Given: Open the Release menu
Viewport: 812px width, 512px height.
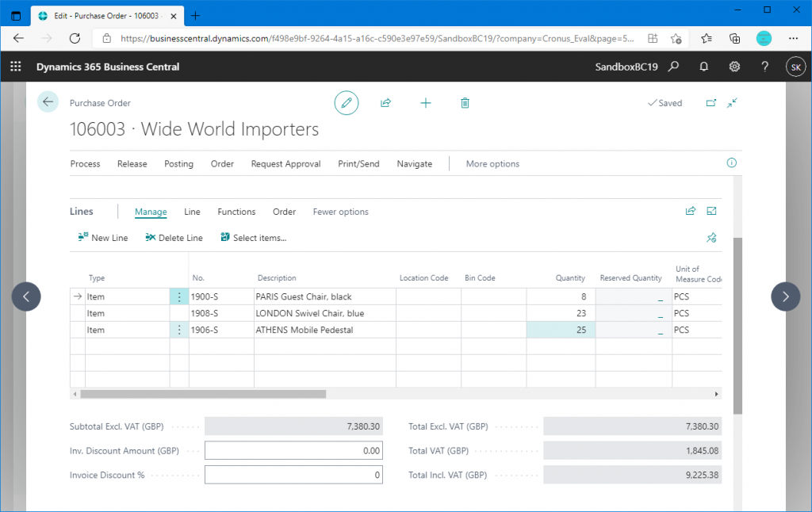Looking at the screenshot, I should pos(132,163).
